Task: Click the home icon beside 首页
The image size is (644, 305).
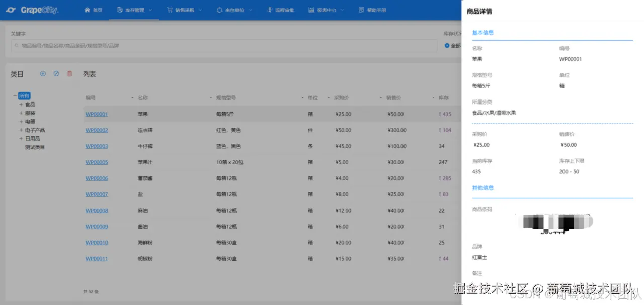Action: click(87, 10)
